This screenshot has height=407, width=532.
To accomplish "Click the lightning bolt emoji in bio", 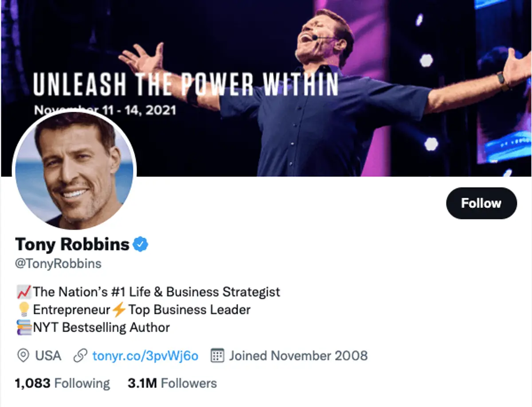I will [119, 309].
